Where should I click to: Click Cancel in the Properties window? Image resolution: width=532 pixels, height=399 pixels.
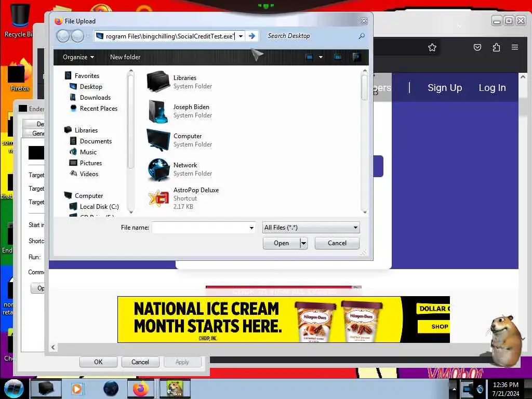click(140, 362)
